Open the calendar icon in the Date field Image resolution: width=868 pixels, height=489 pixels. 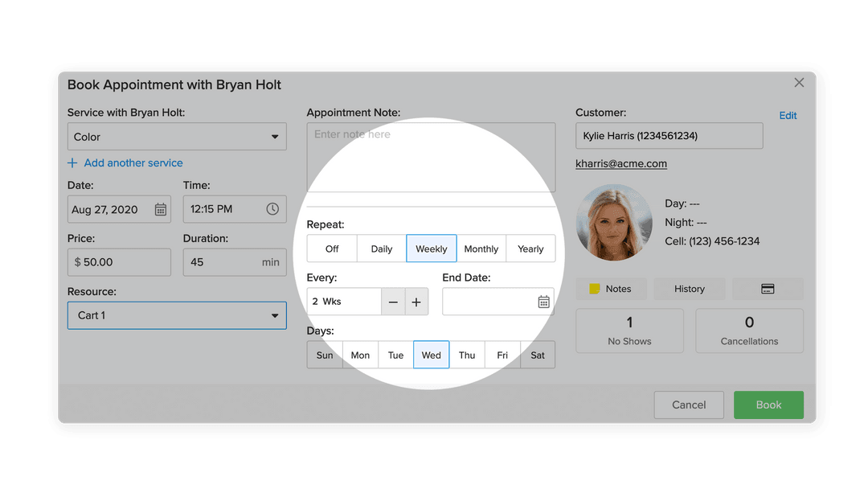click(161, 209)
